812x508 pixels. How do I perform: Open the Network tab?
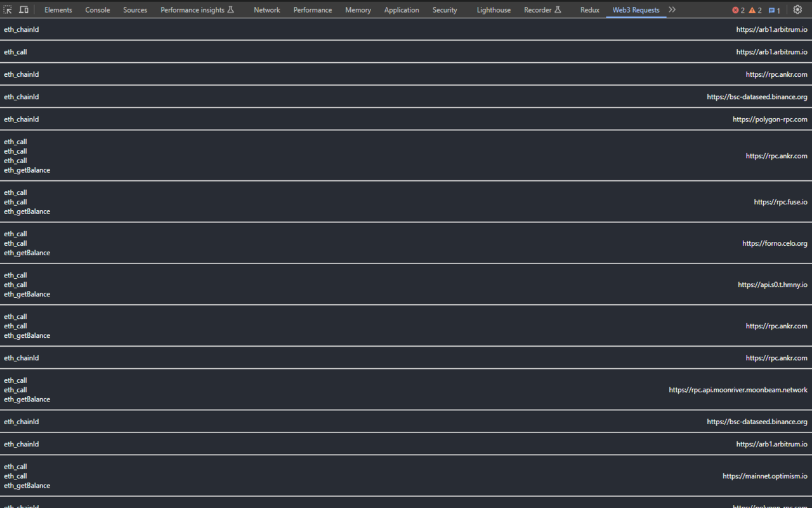coord(266,10)
